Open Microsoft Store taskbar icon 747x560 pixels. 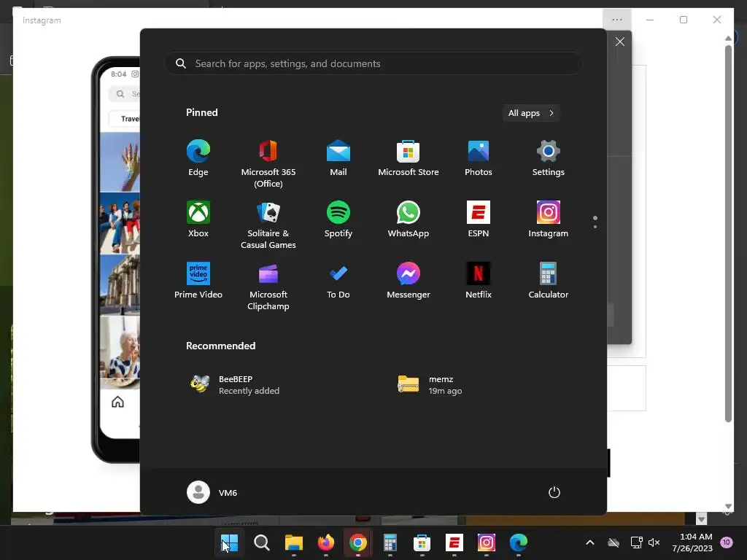[x=422, y=542]
